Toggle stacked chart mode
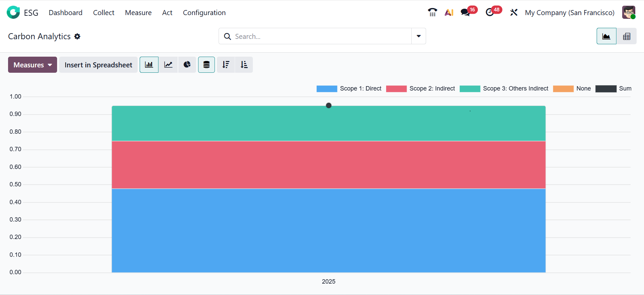644x295 pixels. click(206, 65)
